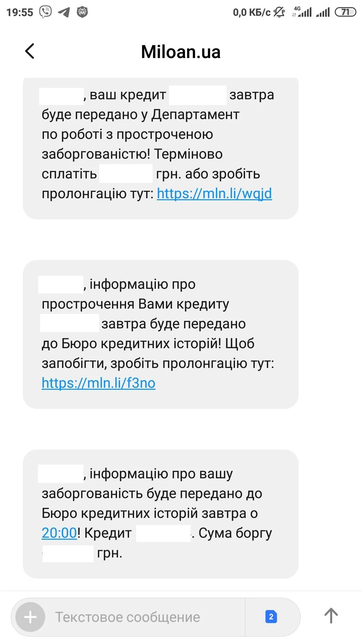Tap the back arrow to leave conversation
The image size is (362, 644).
click(30, 51)
